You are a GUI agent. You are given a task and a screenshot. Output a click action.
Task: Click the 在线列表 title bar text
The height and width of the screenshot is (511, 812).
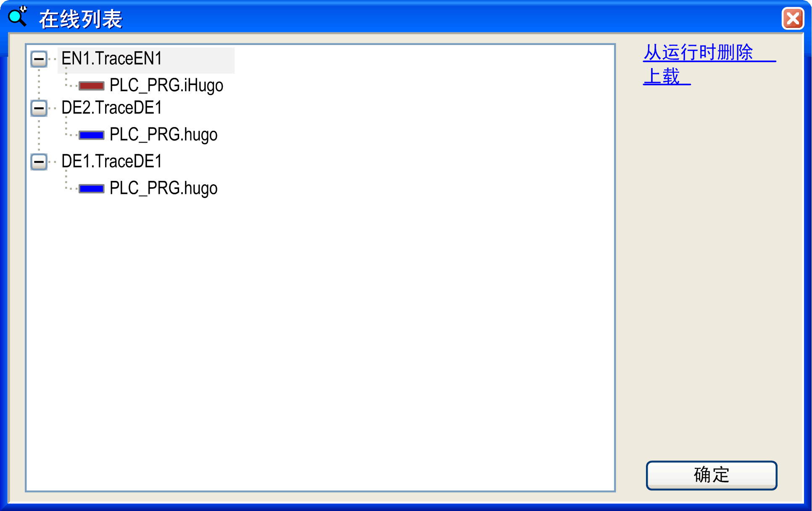[x=81, y=19]
